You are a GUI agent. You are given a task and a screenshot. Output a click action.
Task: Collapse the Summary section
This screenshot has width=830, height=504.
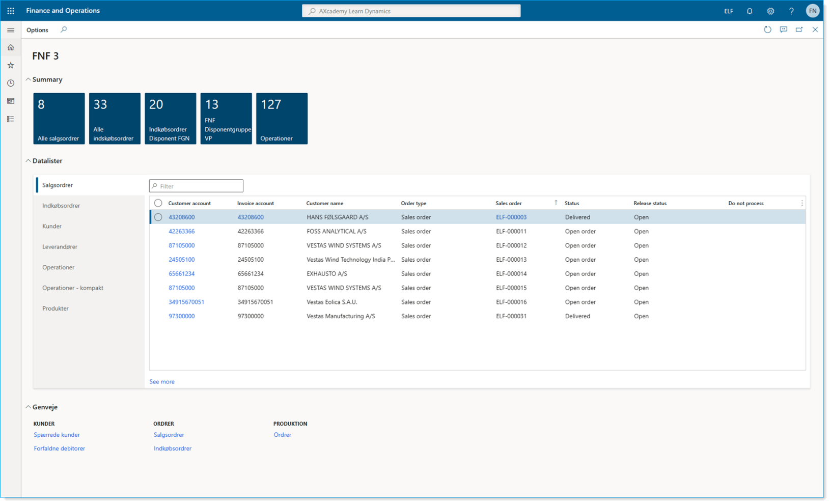[29, 79]
